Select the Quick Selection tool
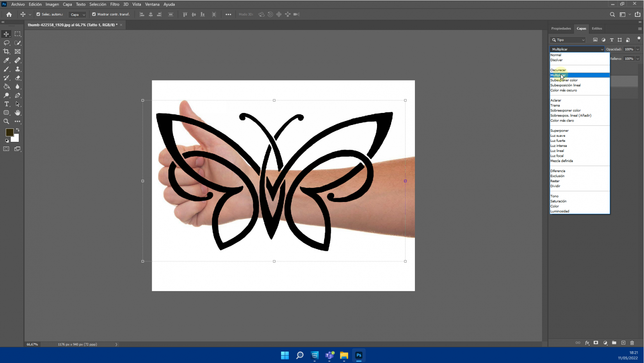The height and width of the screenshot is (363, 644). (18, 43)
